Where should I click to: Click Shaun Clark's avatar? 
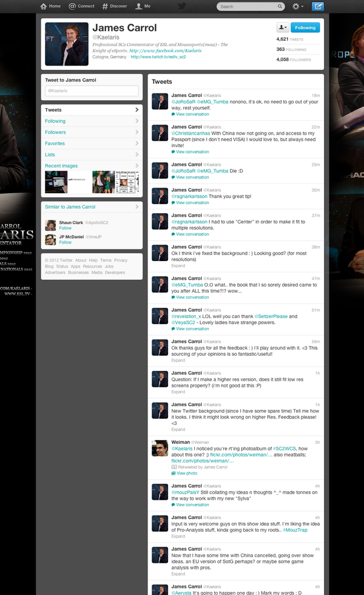[x=50, y=225]
